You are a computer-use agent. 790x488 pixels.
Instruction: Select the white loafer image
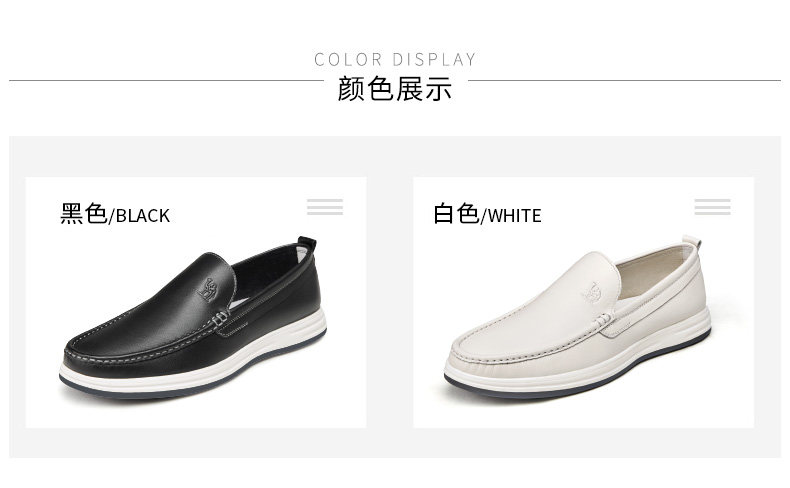(577, 317)
